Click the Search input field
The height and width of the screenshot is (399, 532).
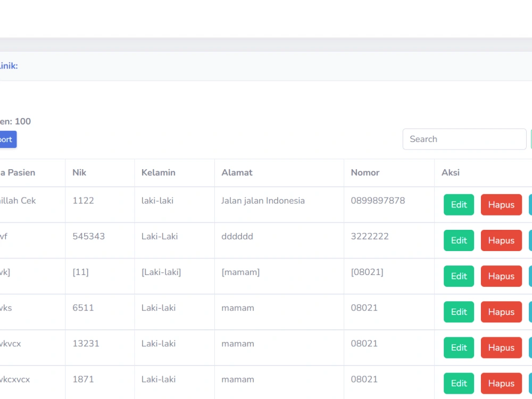[464, 139]
